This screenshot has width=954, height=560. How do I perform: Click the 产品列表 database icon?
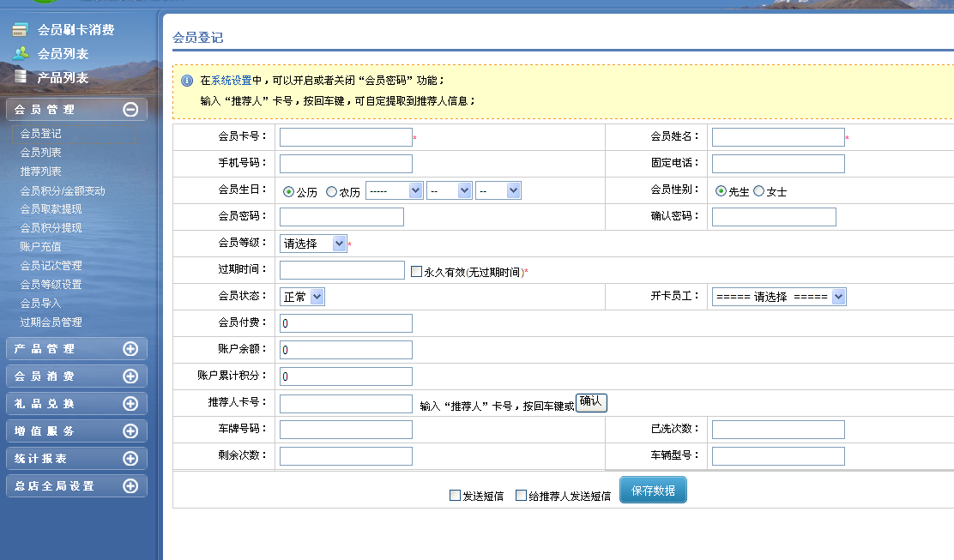pyautogui.click(x=20, y=77)
